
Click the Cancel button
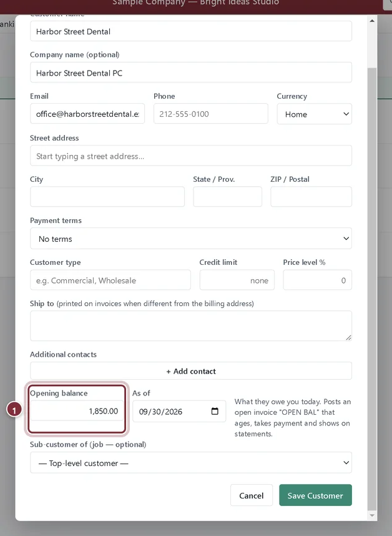coord(252,495)
